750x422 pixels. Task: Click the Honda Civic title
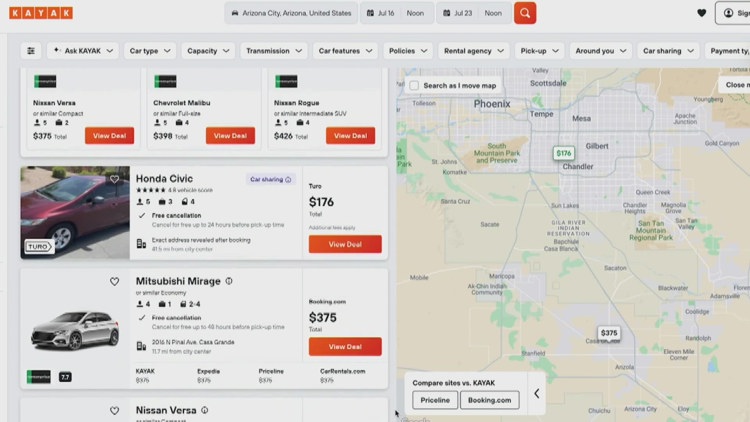(x=164, y=178)
